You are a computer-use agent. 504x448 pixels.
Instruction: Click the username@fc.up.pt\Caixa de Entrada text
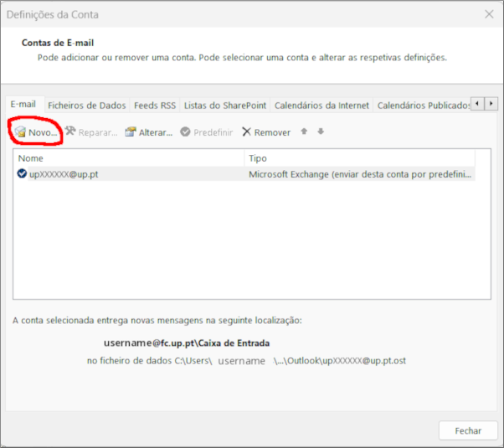pyautogui.click(x=187, y=343)
